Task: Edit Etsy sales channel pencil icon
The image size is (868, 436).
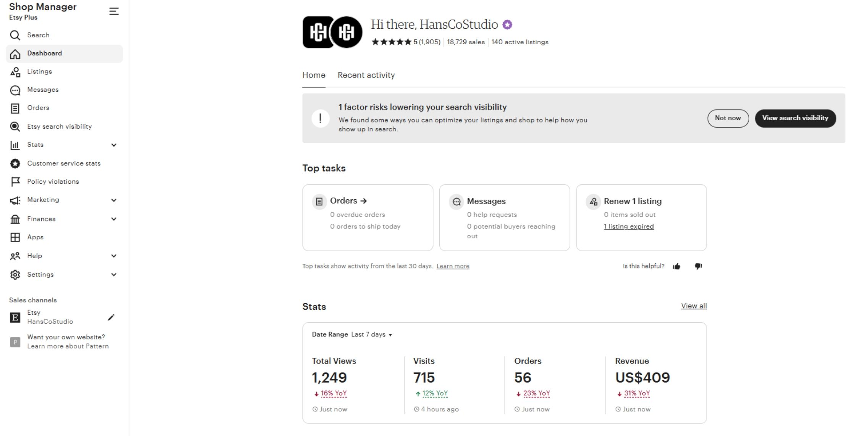Action: tap(111, 317)
